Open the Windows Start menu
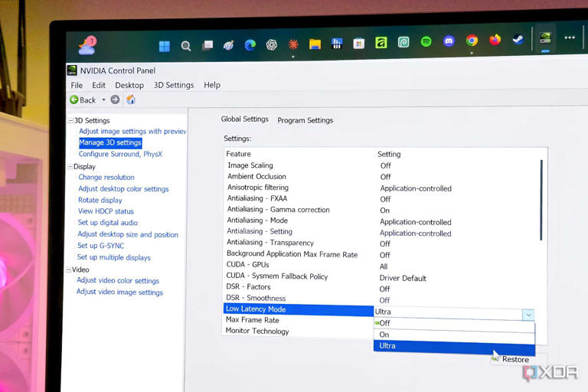 click(x=165, y=47)
